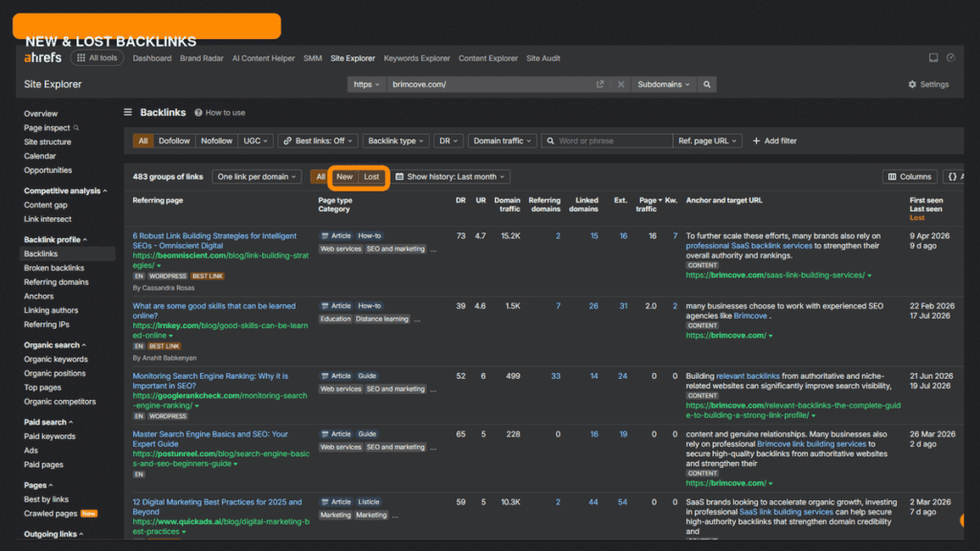980x551 pixels.
Task: Open 6 Robust Link Building Strategies link
Action: [214, 241]
